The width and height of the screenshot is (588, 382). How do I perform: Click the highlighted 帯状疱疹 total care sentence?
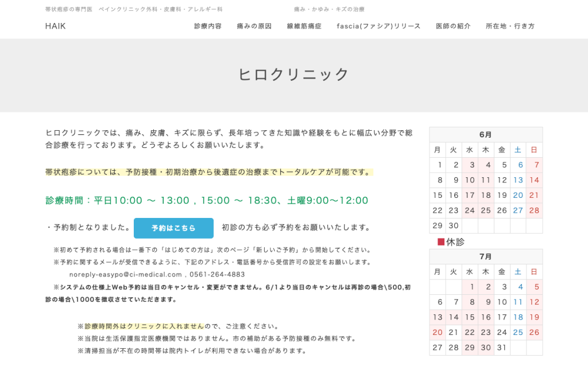[x=209, y=172]
